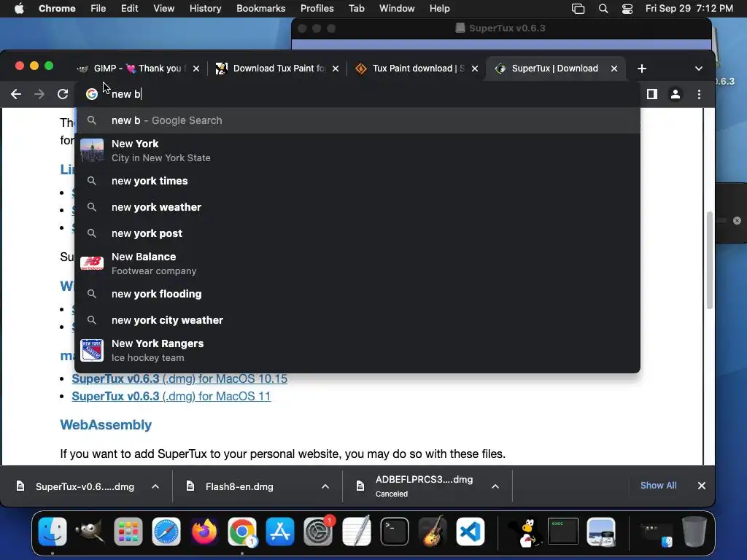
Task: Open the Apple menu
Action: [19, 8]
